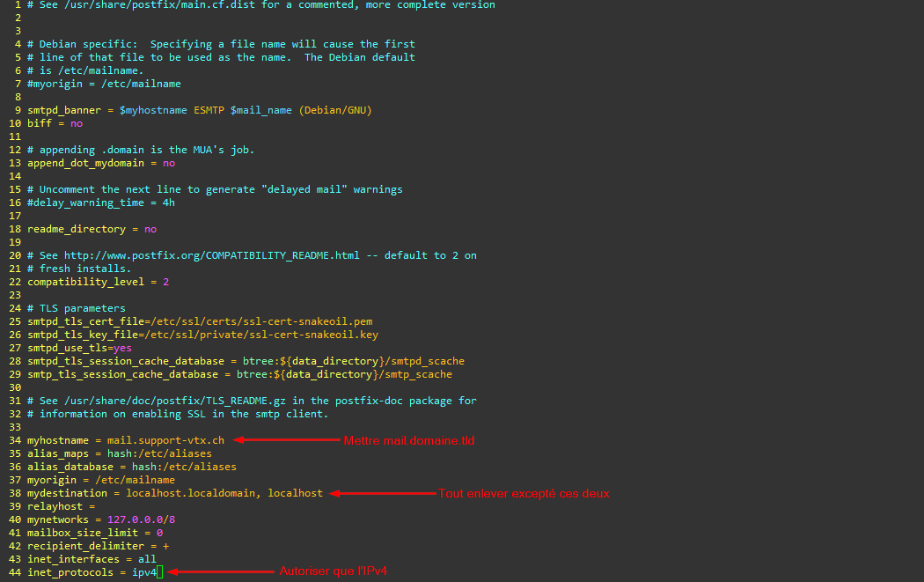This screenshot has height=582, width=924.
Task: Place cursor on 'inet_protocols = ipv4' line
Action: pyautogui.click(x=92, y=572)
